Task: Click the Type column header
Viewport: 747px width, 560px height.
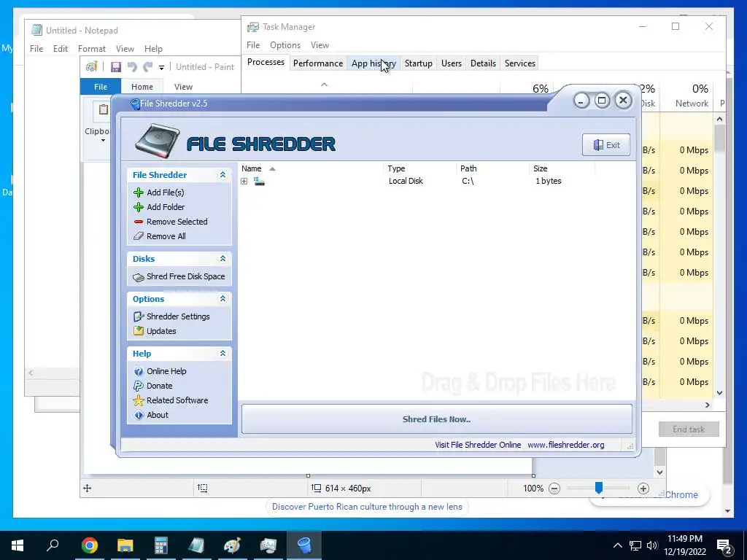Action: click(419, 168)
